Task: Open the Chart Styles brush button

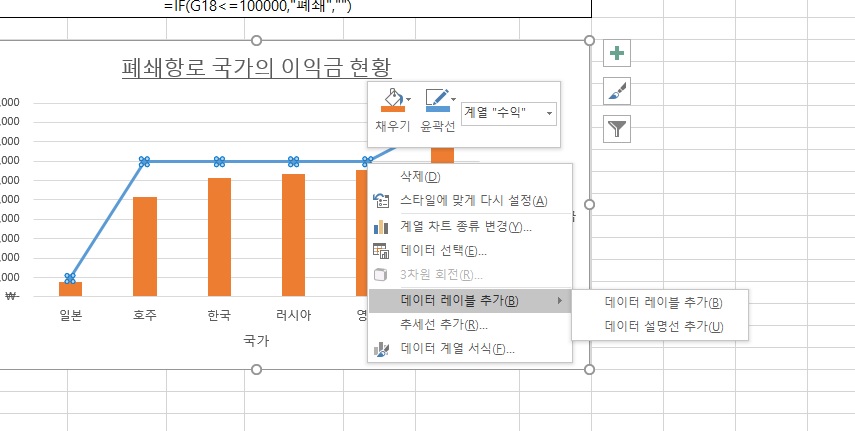Action: tap(619, 92)
